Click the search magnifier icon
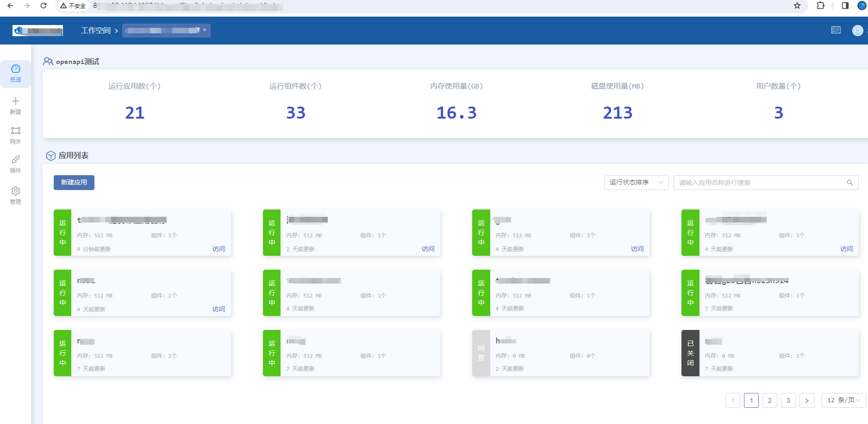Screen dimensions: 868x424 [849, 183]
